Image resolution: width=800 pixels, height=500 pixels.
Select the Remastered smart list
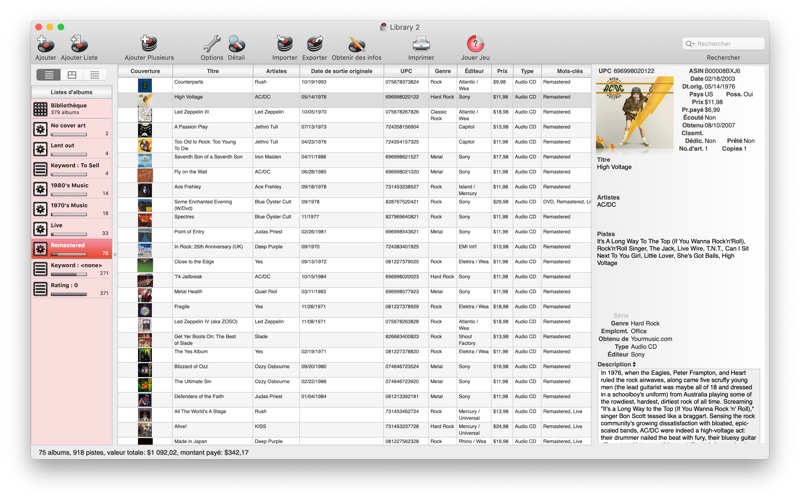(x=72, y=248)
